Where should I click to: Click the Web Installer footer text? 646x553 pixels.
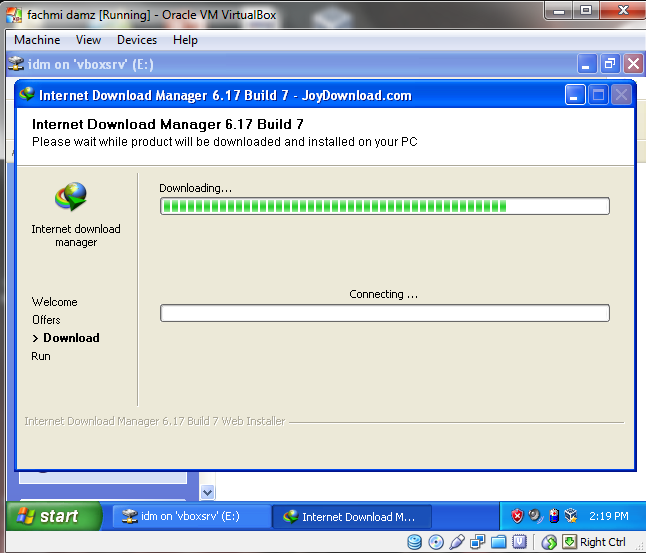(x=154, y=421)
